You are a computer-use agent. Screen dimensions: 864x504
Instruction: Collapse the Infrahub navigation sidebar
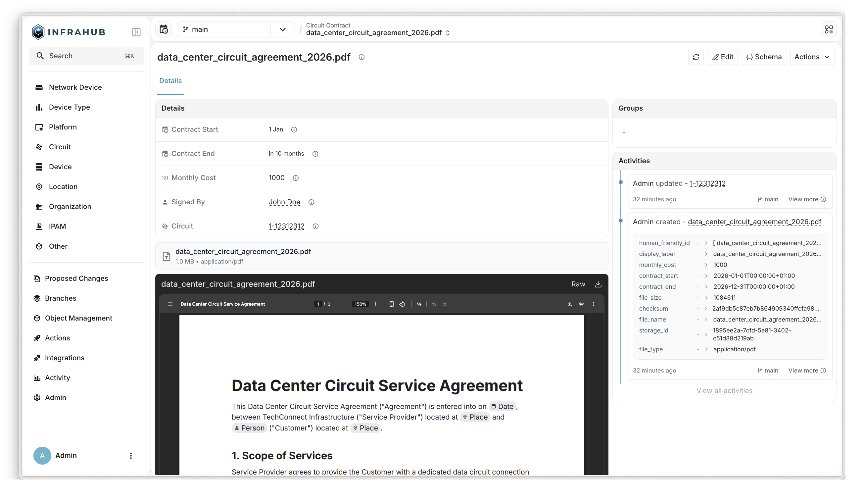[136, 32]
